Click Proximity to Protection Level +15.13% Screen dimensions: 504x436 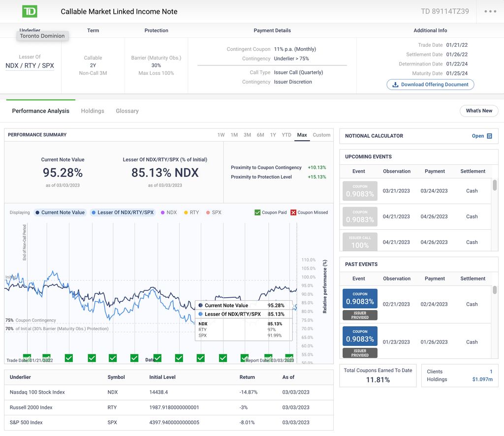click(279, 177)
